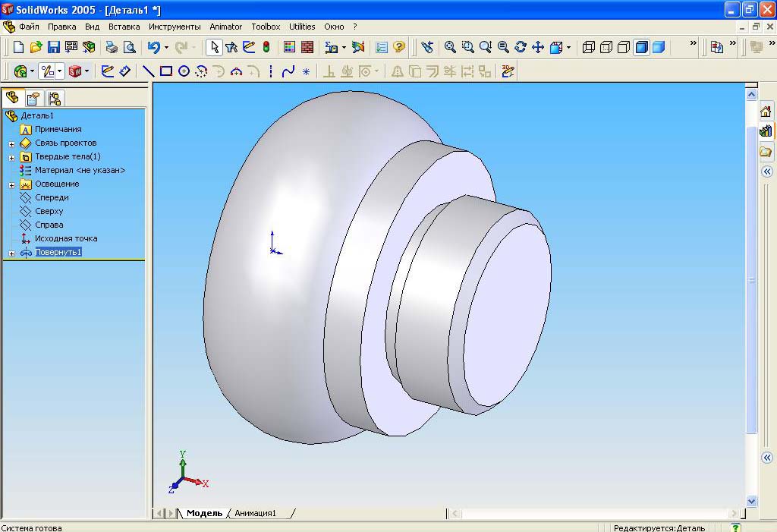Click the Print icon
Viewport: 777px width, 532px height.
[112, 47]
